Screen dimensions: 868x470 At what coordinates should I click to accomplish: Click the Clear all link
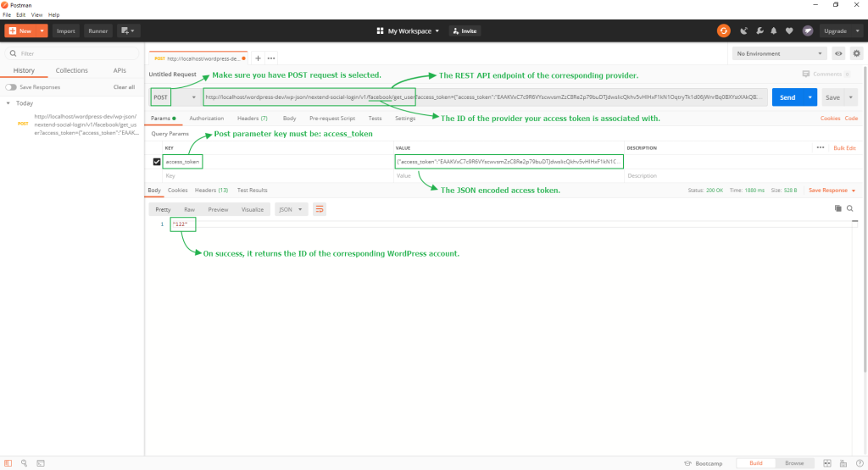pos(124,87)
